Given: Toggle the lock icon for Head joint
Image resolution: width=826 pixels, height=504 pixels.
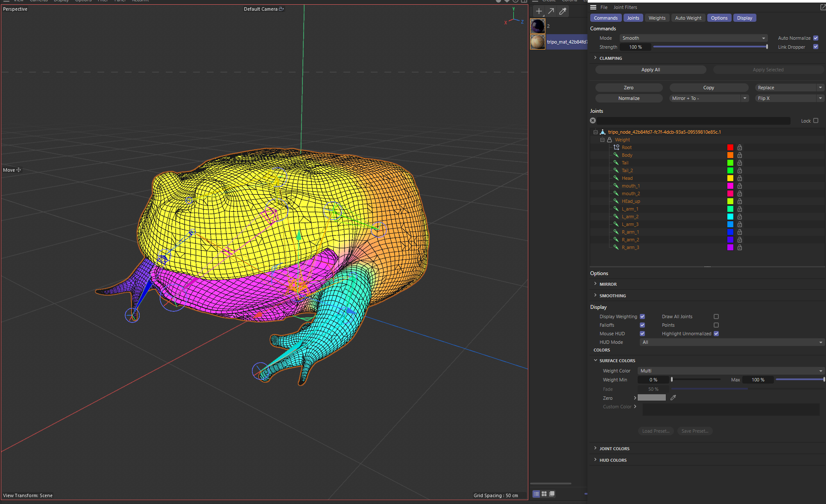Looking at the screenshot, I should [x=739, y=178].
